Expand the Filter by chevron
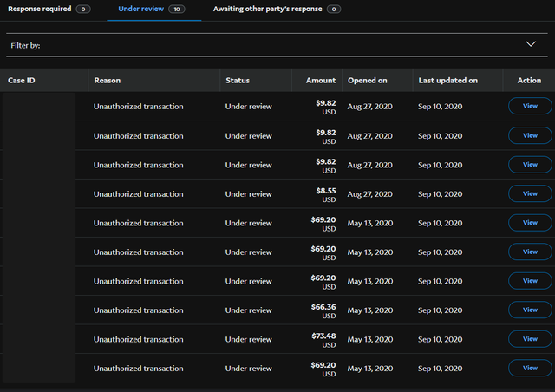 [531, 44]
